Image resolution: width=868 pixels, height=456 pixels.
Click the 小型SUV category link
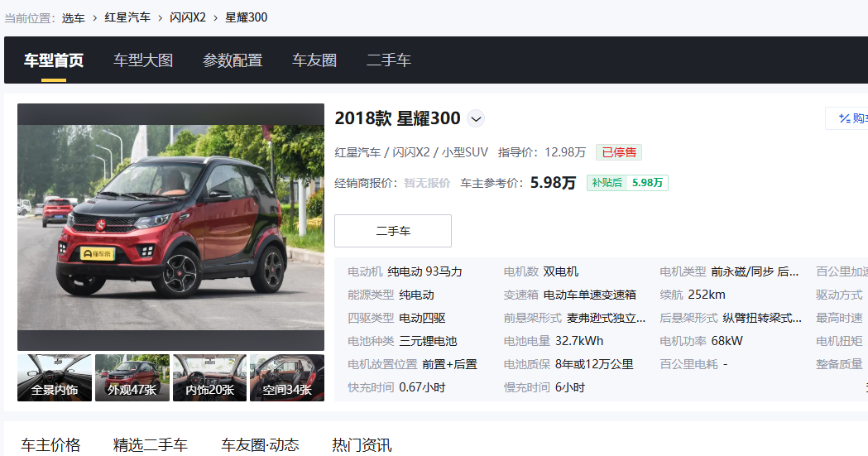tap(465, 152)
